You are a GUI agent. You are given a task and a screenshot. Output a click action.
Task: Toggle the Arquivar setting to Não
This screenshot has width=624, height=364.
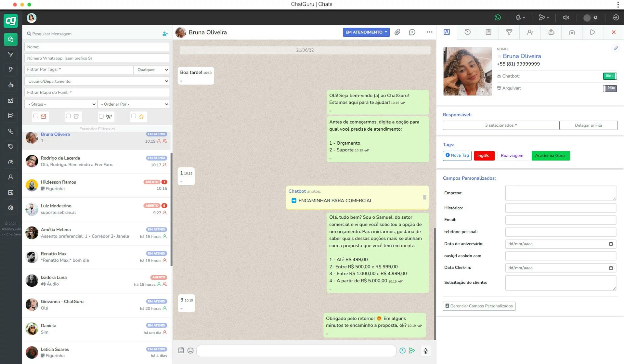611,88
